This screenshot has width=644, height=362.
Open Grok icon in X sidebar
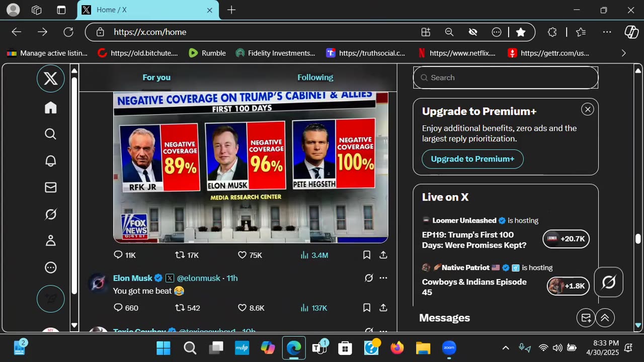point(51,214)
